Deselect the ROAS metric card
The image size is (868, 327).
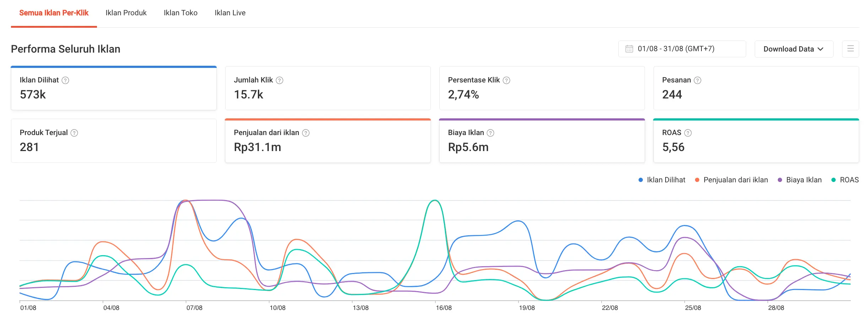tap(756, 141)
